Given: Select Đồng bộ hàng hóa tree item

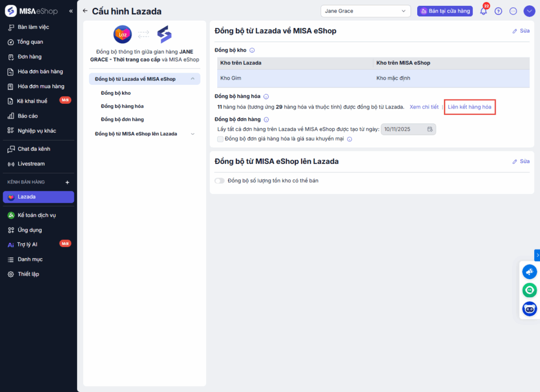Looking at the screenshot, I should [x=122, y=106].
